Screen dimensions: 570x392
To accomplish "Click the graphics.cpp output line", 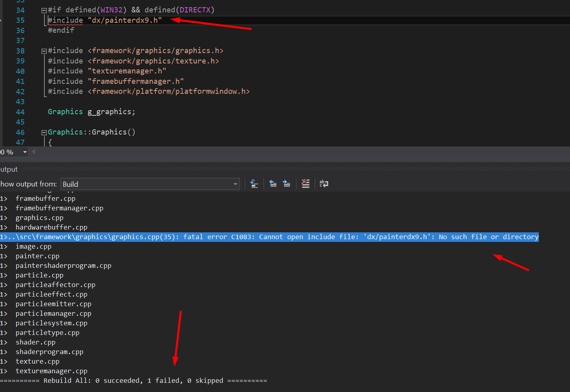I will pyautogui.click(x=40, y=218).
